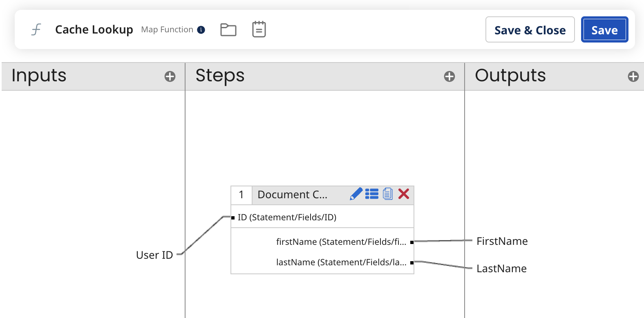Add a new output with plus icon
This screenshot has width=644, height=318.
[633, 76]
